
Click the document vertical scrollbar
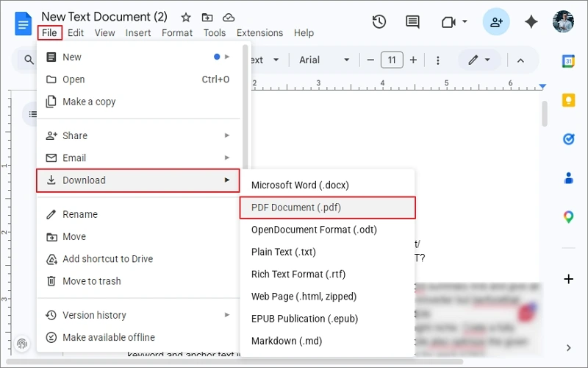tap(545, 114)
